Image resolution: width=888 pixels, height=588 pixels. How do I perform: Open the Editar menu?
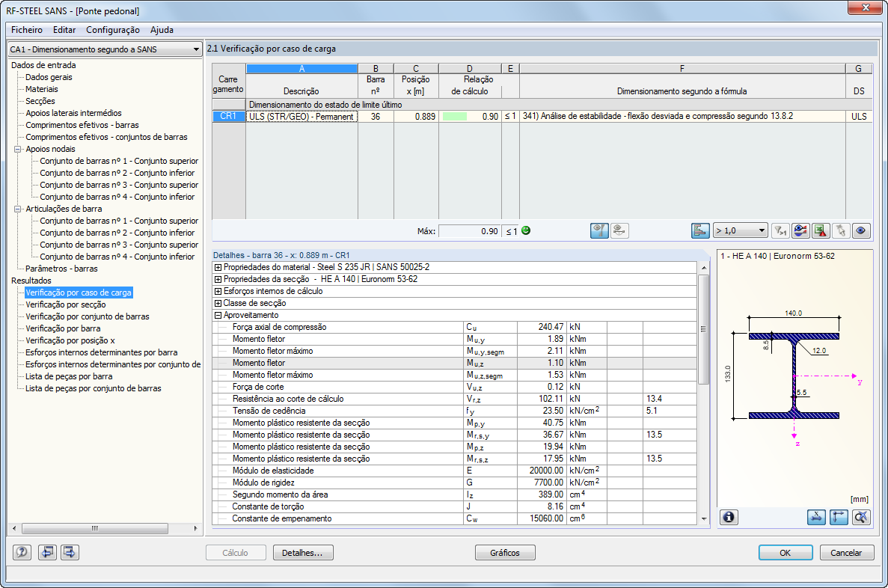pos(64,30)
